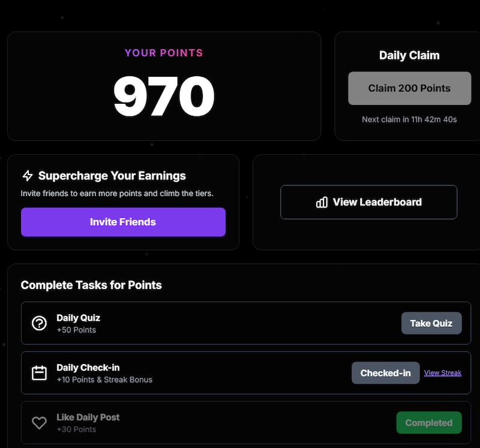Click the question mark icon for Daily Quiz
Image resolution: width=480 pixels, height=448 pixels.
(x=39, y=323)
